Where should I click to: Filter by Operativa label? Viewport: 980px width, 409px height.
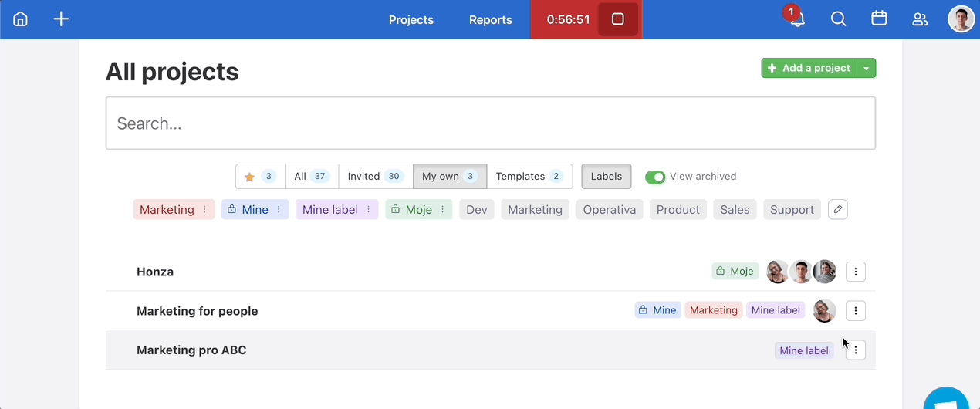[x=610, y=210]
